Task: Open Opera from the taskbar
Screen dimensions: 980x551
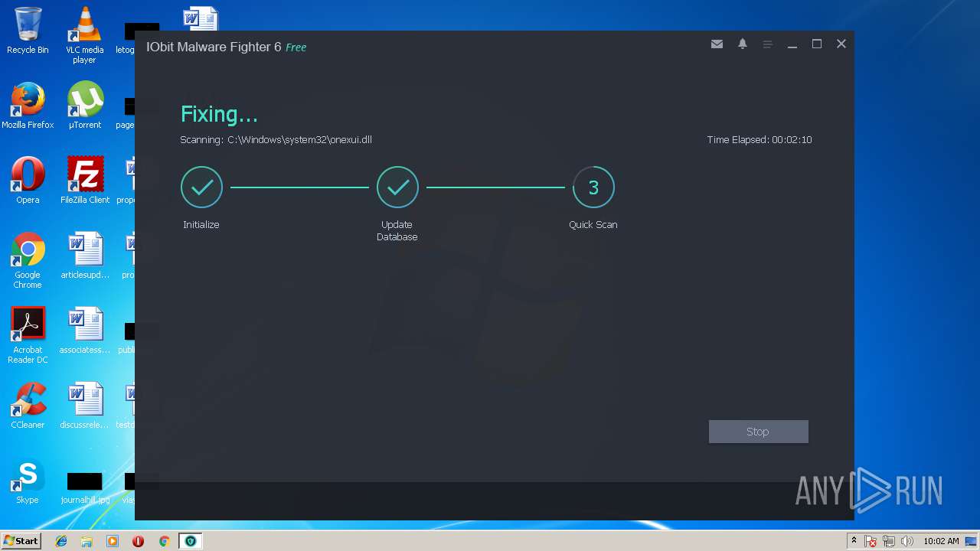Action: [138, 541]
